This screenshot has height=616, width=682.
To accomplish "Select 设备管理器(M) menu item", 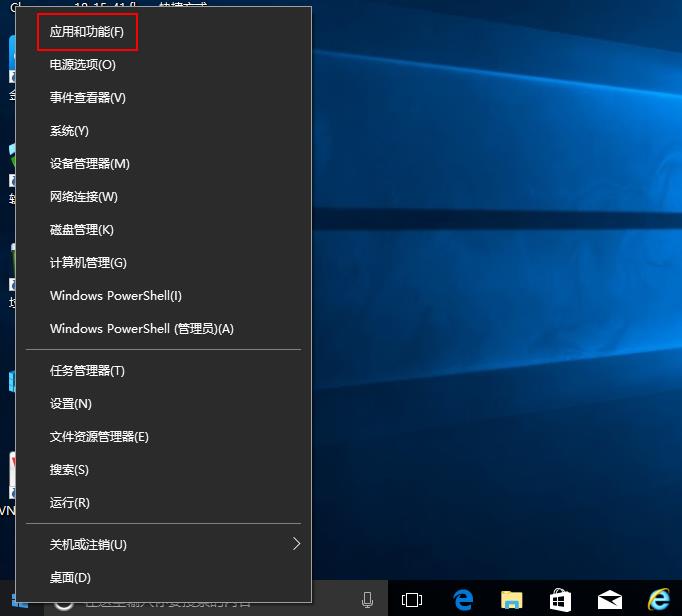I will tap(90, 164).
